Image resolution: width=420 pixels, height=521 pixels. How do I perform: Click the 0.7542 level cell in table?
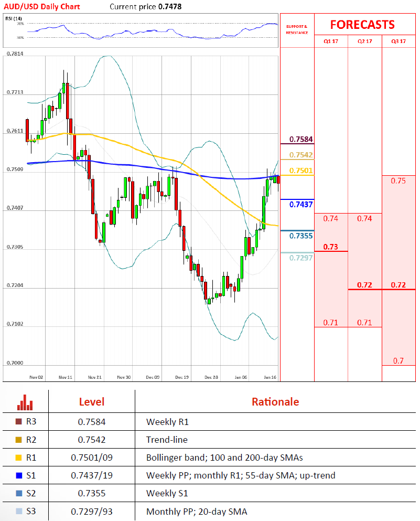[92, 440]
